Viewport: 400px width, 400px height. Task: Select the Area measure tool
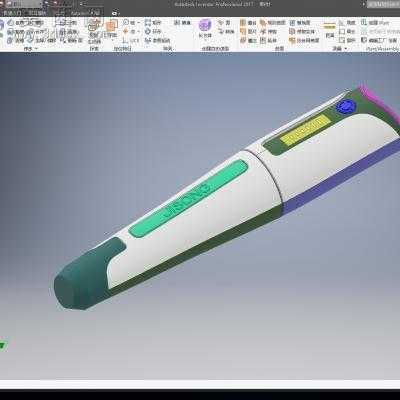point(347,31)
